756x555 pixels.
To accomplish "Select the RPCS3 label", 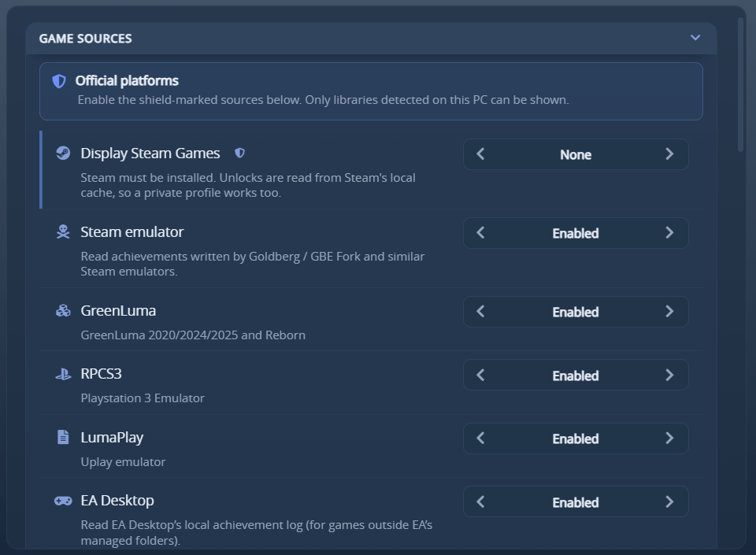I will pos(102,374).
